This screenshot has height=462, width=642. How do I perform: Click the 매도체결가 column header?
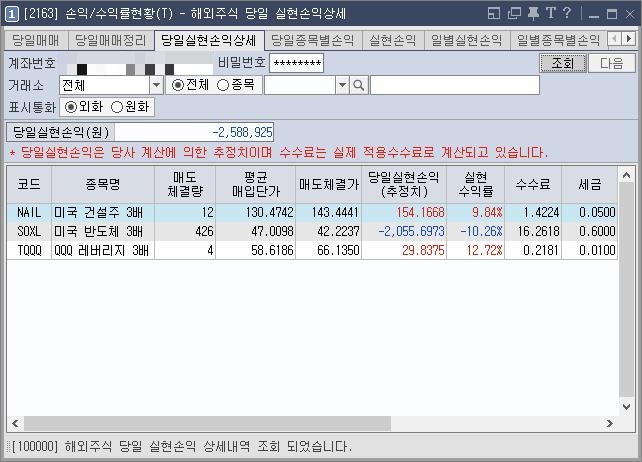pos(329,184)
